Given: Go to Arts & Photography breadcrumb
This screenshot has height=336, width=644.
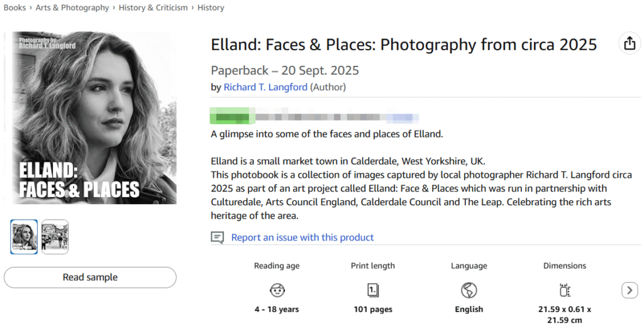Looking at the screenshot, I should coord(72,8).
